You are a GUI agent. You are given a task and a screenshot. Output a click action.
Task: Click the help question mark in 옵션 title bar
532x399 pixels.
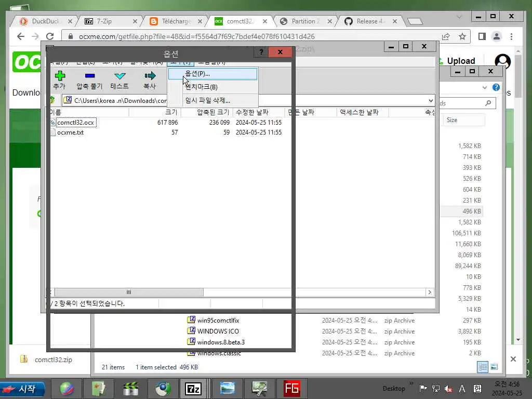[x=261, y=52]
